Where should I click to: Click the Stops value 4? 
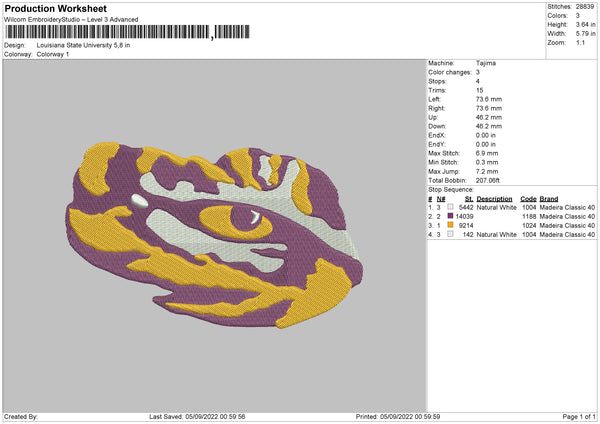point(478,81)
